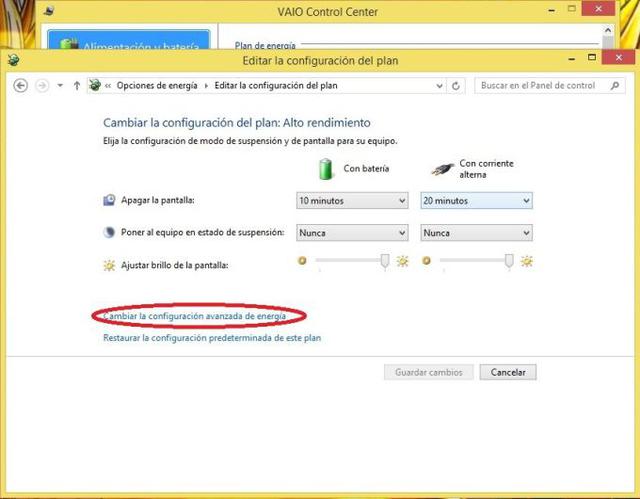Click the Cancelar button
Viewport: 640px width, 499px height.
click(508, 372)
